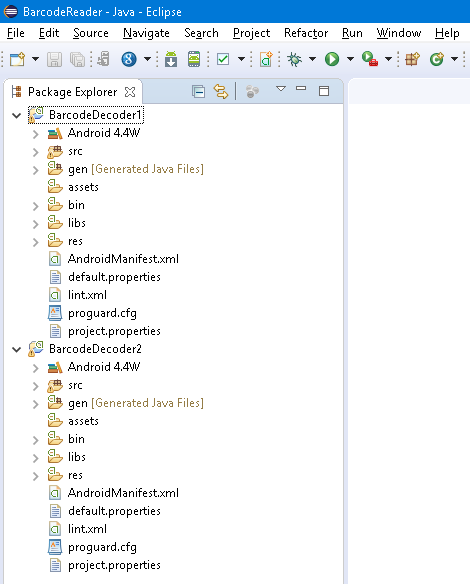Toggle the Android lint checkmark icon
470x584 pixels.
(223, 59)
